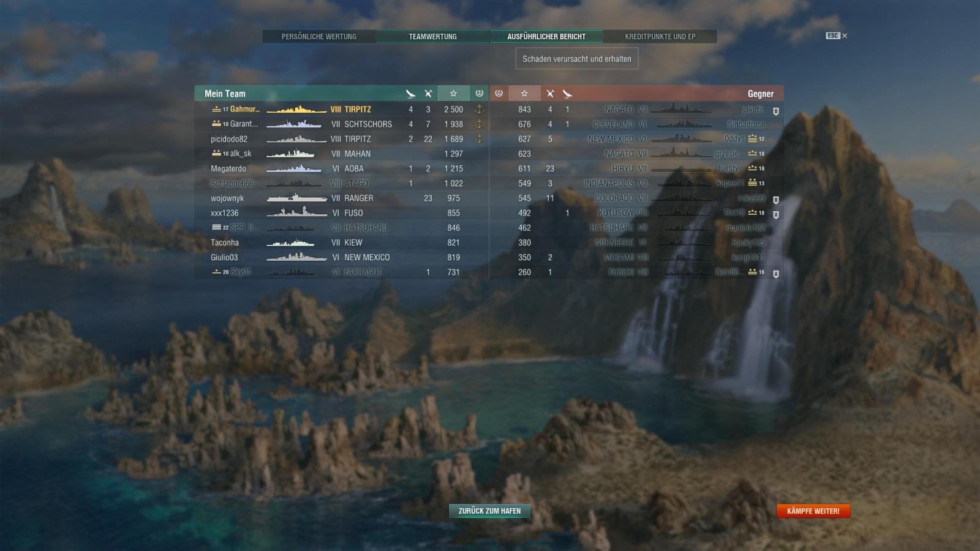Click the Mein Team achievements medal column icon
The width and height of the screenshot is (980, 551).
click(x=480, y=94)
